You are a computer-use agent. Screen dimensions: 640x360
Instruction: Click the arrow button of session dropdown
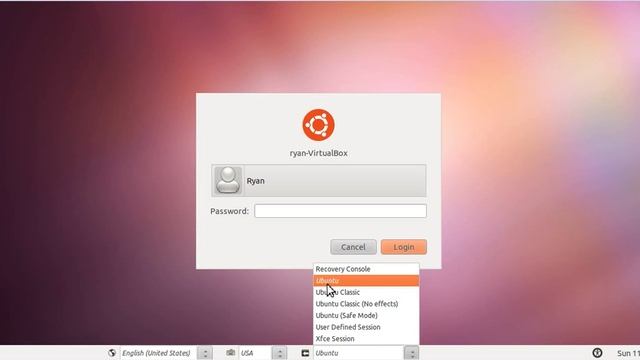click(x=411, y=353)
